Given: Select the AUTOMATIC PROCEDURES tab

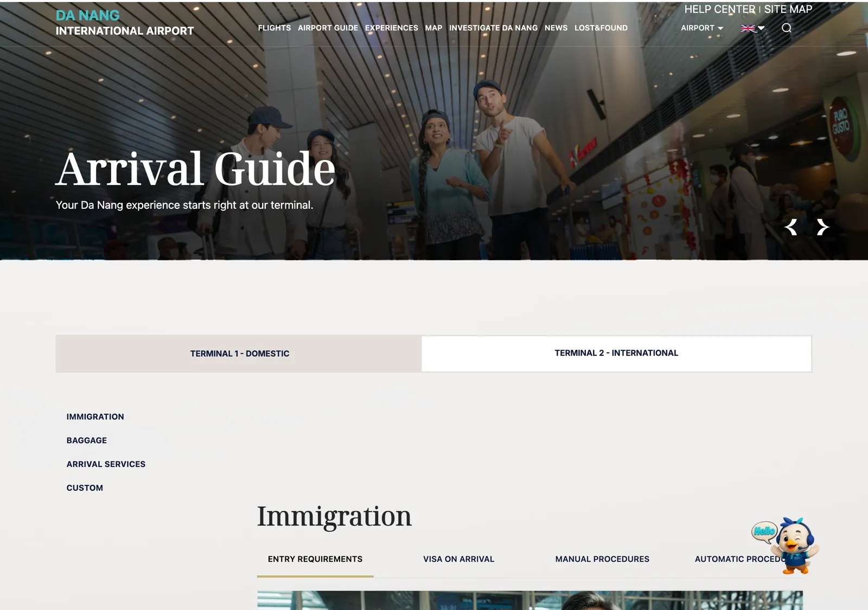Looking at the screenshot, I should click(741, 559).
